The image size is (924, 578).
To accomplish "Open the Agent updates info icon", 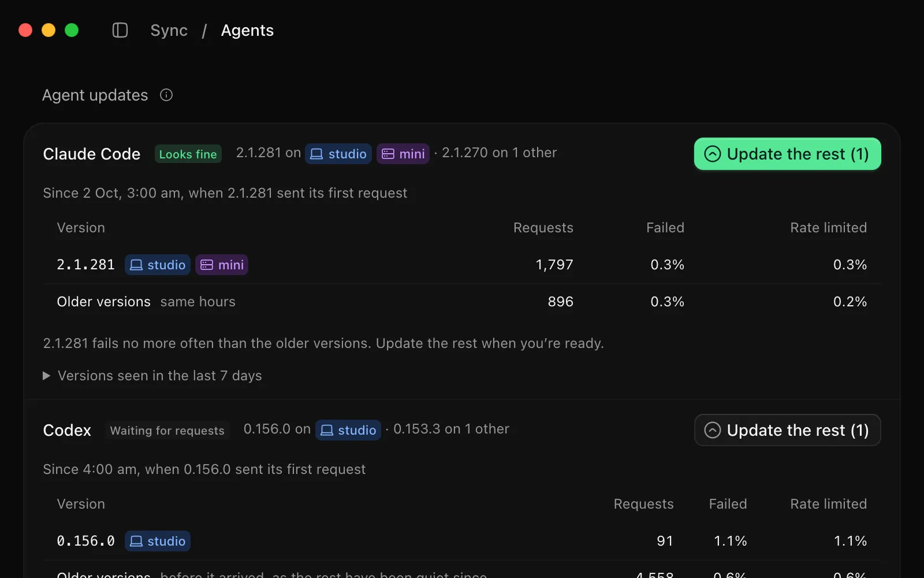I will click(166, 95).
